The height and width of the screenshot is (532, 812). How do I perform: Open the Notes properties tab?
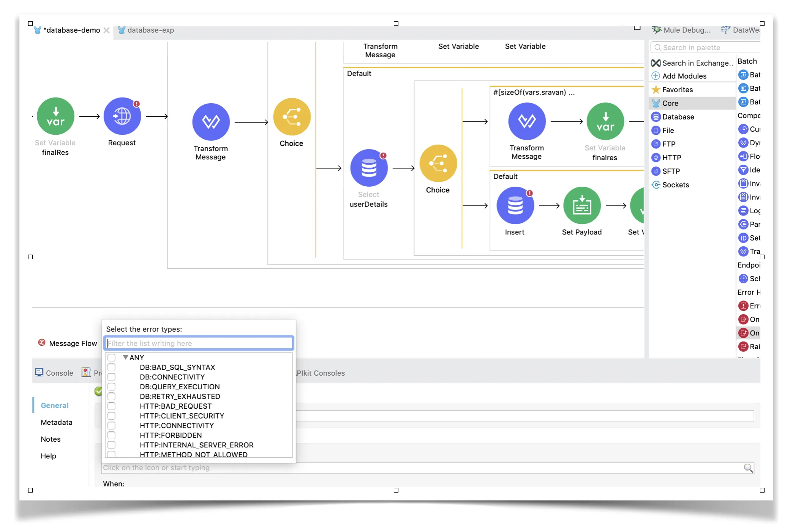point(51,439)
